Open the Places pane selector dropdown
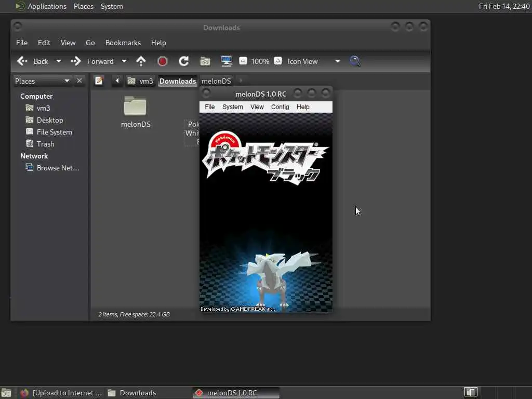 point(67,81)
